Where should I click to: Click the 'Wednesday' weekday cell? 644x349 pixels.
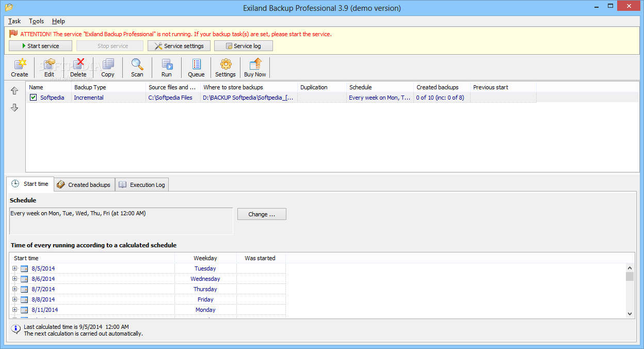click(x=205, y=279)
